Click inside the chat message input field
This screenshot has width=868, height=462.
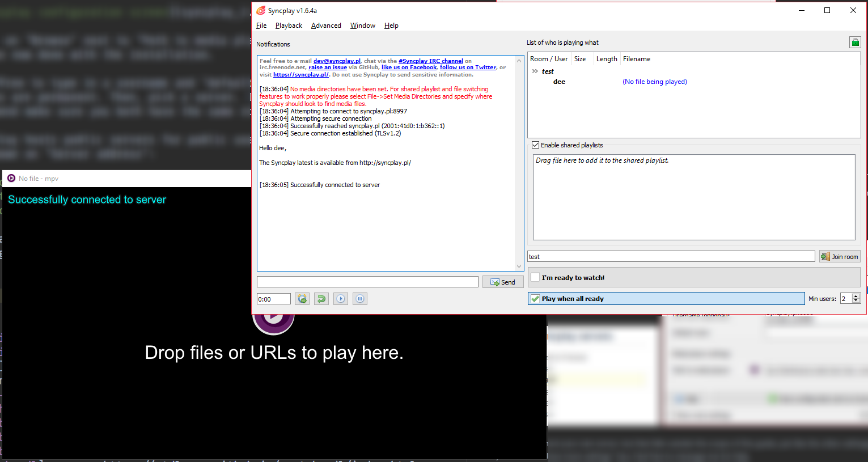[x=367, y=281]
